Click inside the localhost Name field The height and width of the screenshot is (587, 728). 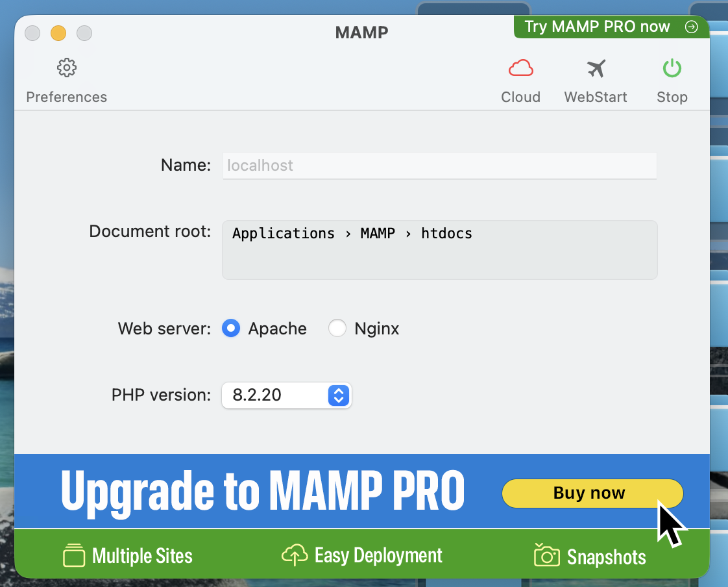click(x=440, y=166)
